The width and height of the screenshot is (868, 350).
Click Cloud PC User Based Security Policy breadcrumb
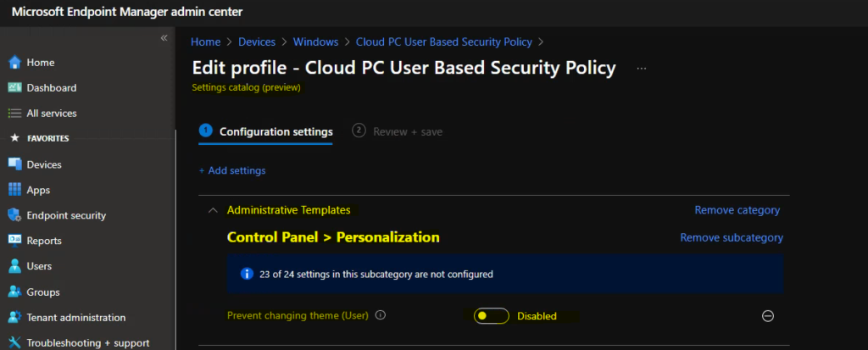444,42
